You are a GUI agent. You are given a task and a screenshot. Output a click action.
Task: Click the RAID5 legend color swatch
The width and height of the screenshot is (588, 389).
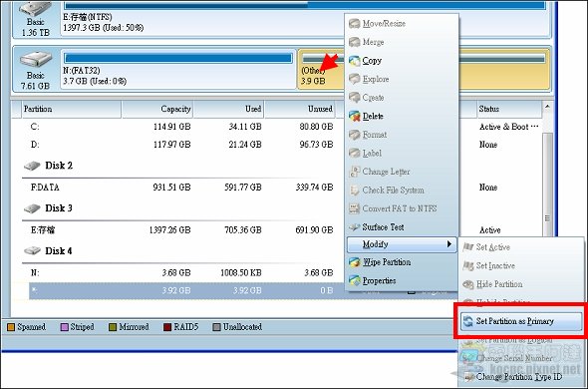pyautogui.click(x=167, y=327)
